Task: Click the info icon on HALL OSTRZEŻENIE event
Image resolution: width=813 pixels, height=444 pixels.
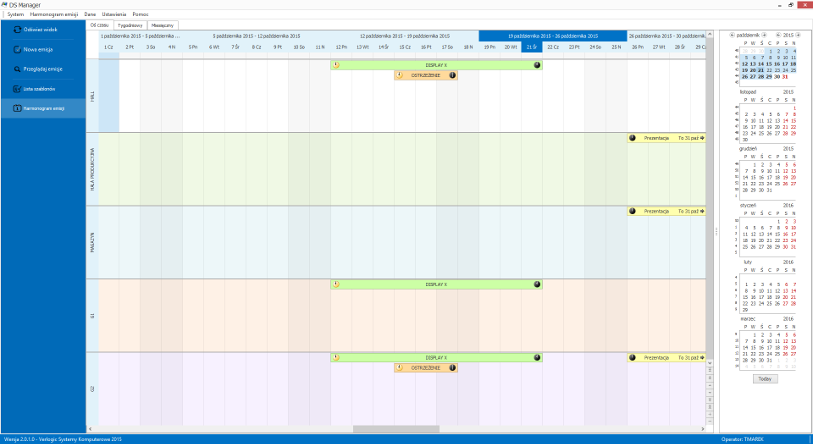Action: coord(452,75)
